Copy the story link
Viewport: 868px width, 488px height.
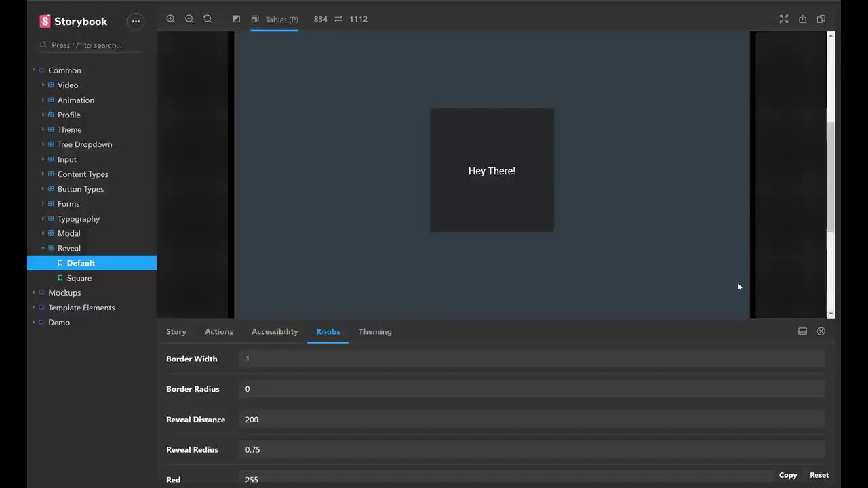pyautogui.click(x=821, y=19)
